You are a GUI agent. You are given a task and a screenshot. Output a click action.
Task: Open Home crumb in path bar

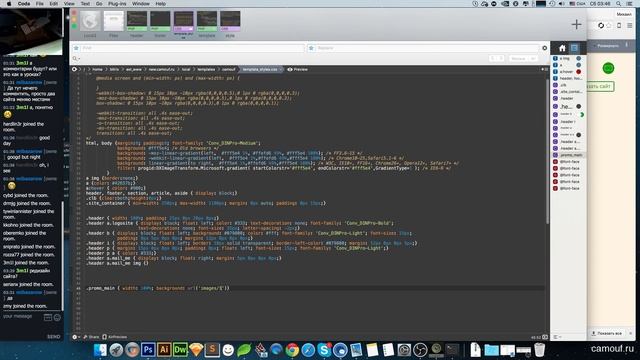97,69
